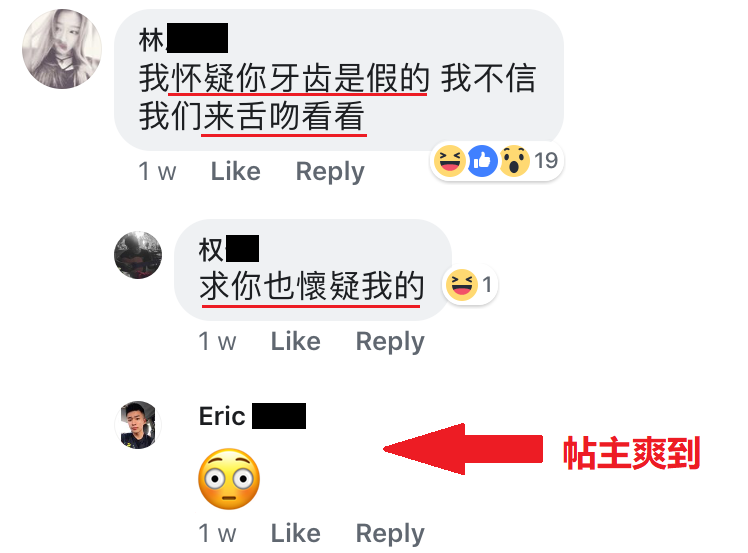Click the red arrow annotation
The height and width of the screenshot is (553, 748).
(x=463, y=449)
